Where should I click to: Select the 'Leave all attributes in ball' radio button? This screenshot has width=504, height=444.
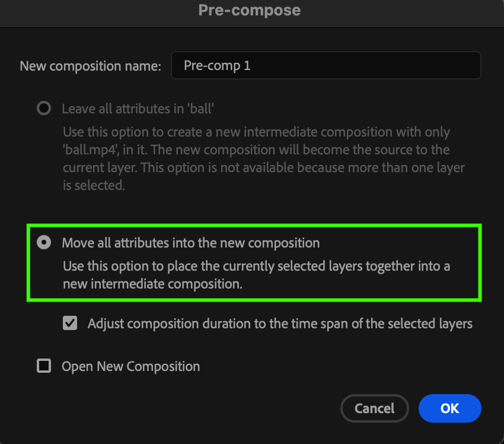44,109
